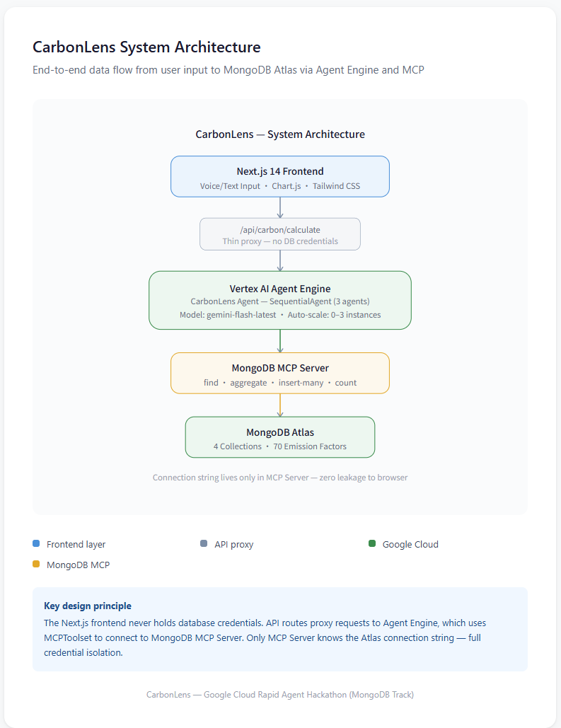Click the green Google Cloud legend swatch
The image size is (561, 728).
click(372, 543)
